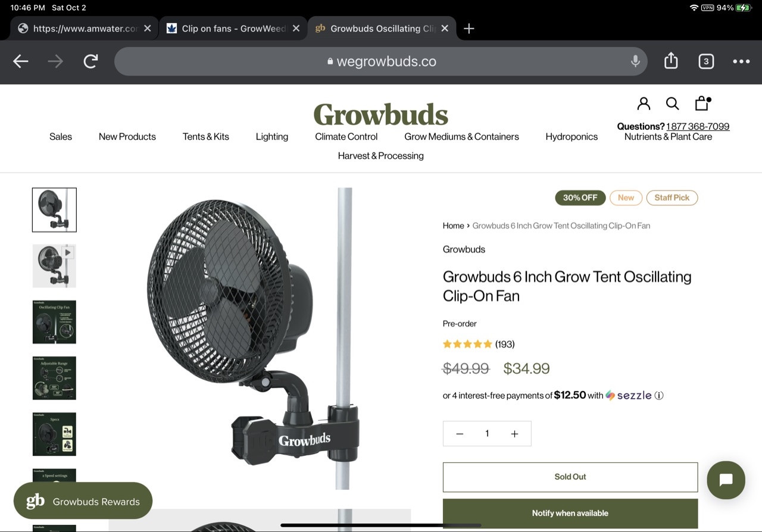Open the chat bubble widget
The height and width of the screenshot is (532, 762).
pyautogui.click(x=726, y=480)
